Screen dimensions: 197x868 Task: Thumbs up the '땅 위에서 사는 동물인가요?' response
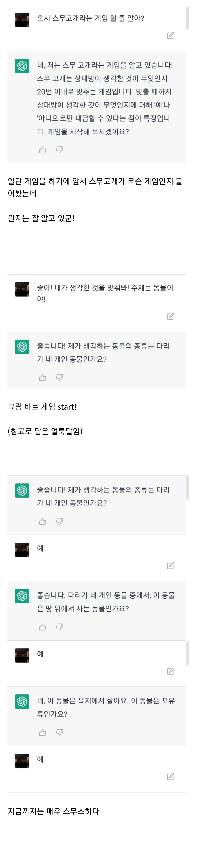coord(43,627)
